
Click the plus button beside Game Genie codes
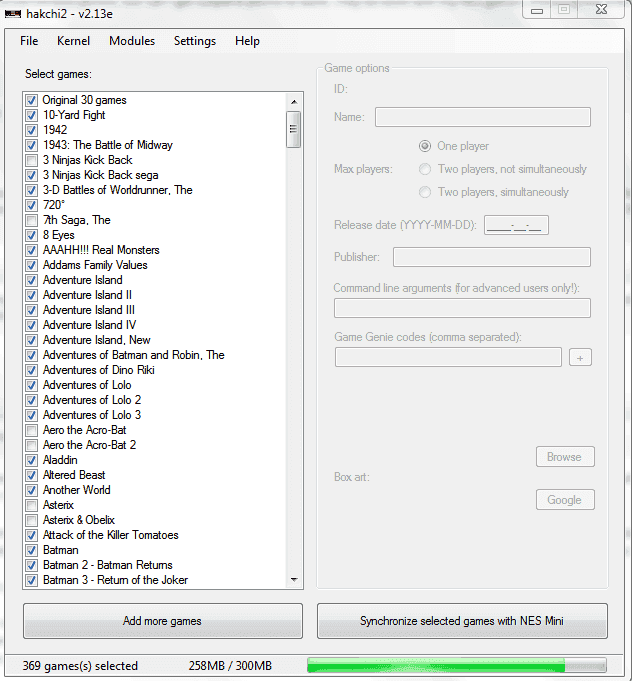(580, 358)
